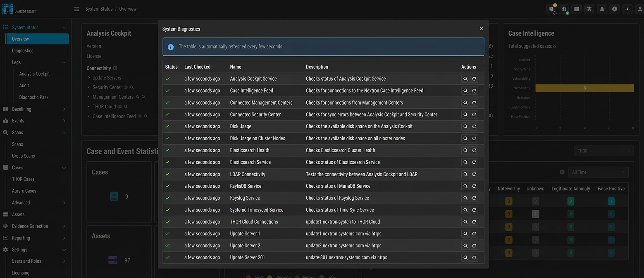
Task: Open the user account icon
Action: point(640,9)
